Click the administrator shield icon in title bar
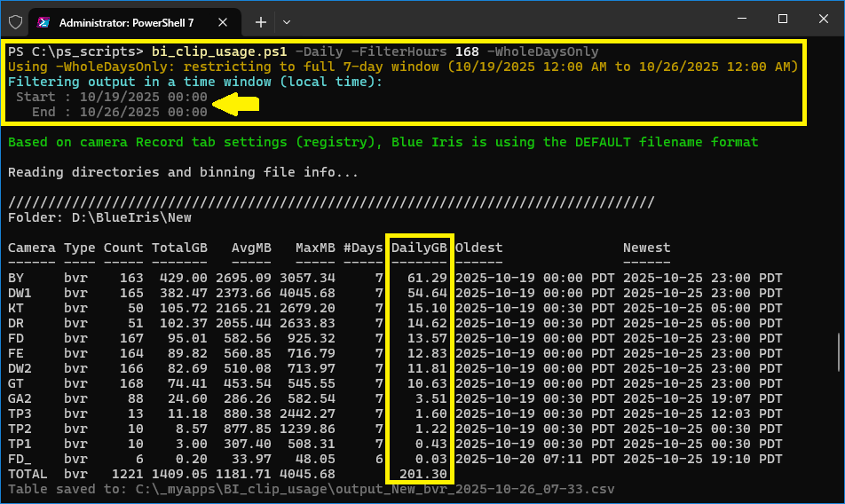845x504 pixels. coord(16,20)
